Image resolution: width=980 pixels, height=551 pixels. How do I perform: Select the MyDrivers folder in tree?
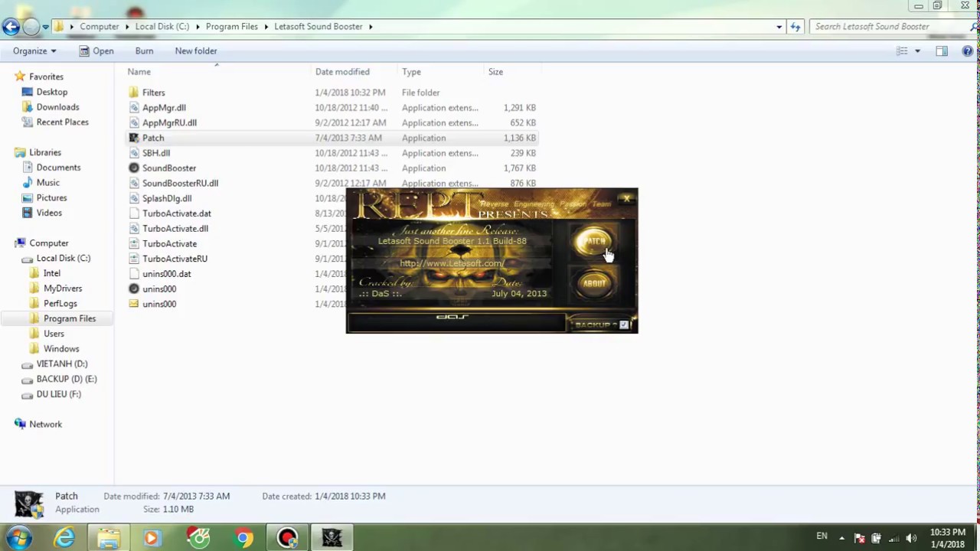tap(63, 289)
